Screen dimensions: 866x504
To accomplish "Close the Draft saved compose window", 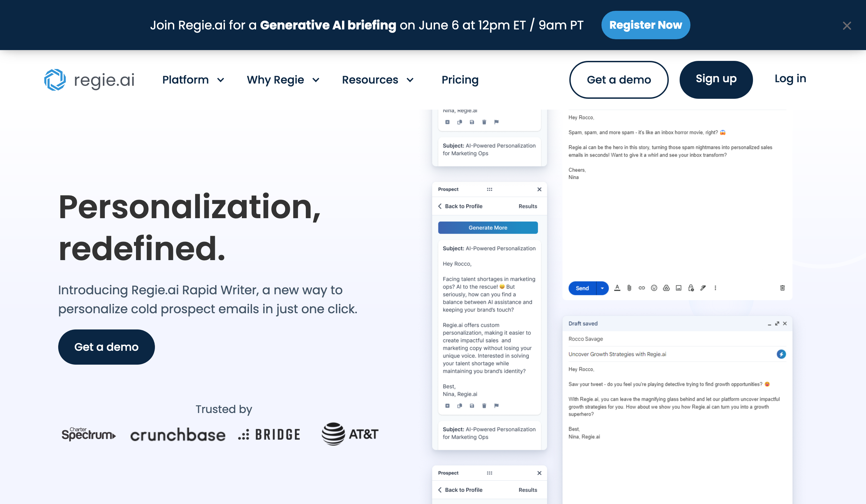I will 785,323.
